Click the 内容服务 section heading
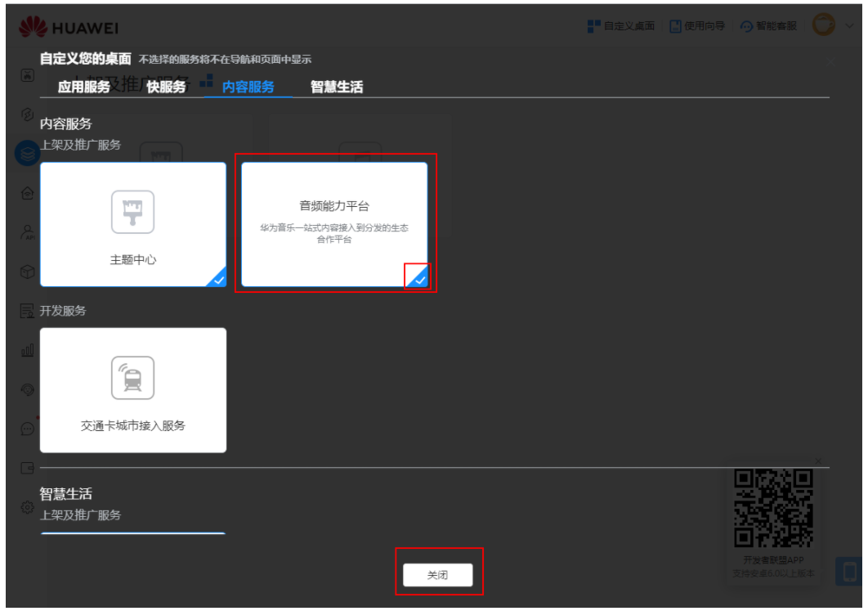 click(65, 124)
